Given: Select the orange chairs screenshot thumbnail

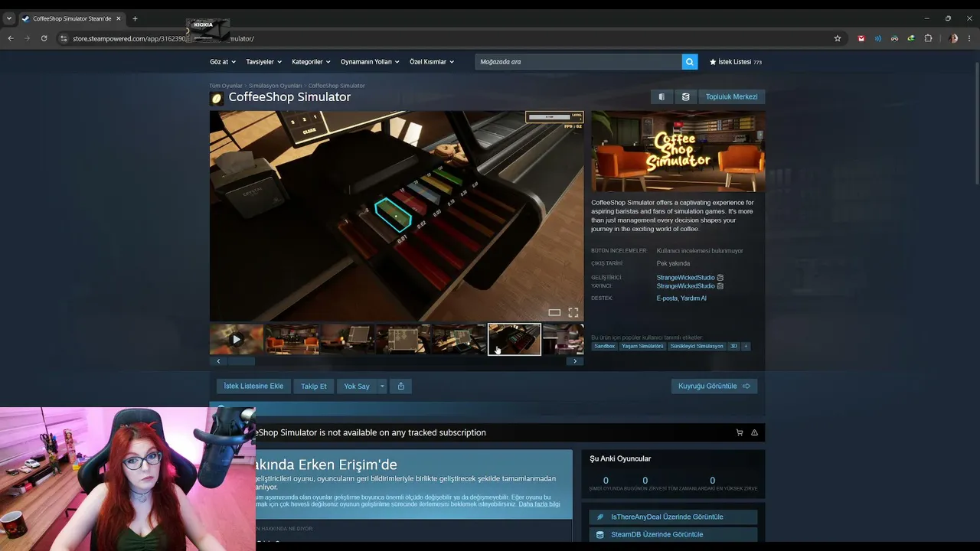Looking at the screenshot, I should pyautogui.click(x=292, y=339).
